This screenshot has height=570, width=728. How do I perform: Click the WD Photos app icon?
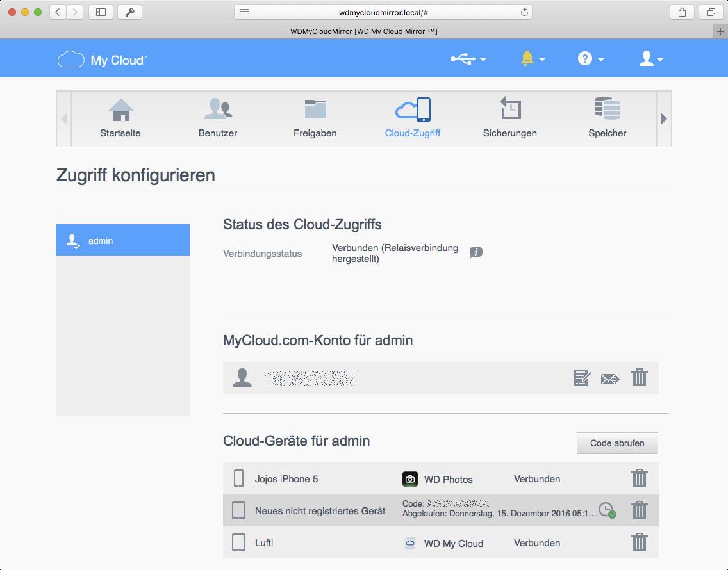click(x=410, y=479)
